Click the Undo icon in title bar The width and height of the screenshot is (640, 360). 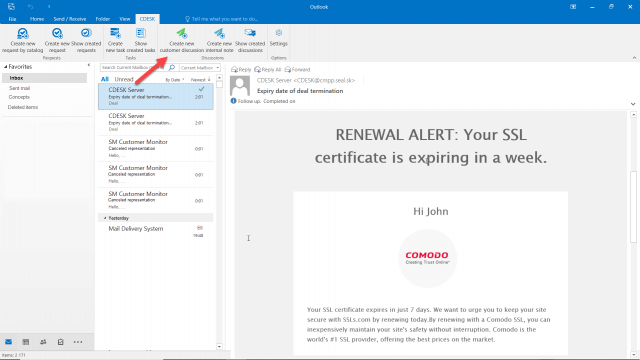pos(31,7)
